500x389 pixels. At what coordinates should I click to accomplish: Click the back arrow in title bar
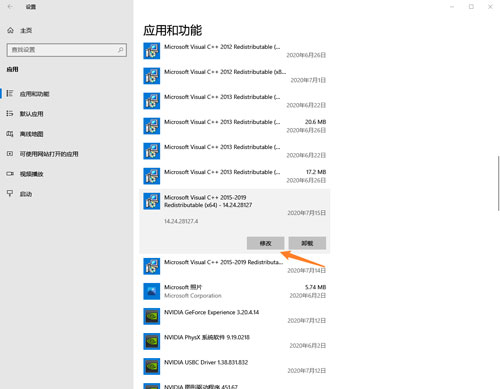click(x=10, y=6)
